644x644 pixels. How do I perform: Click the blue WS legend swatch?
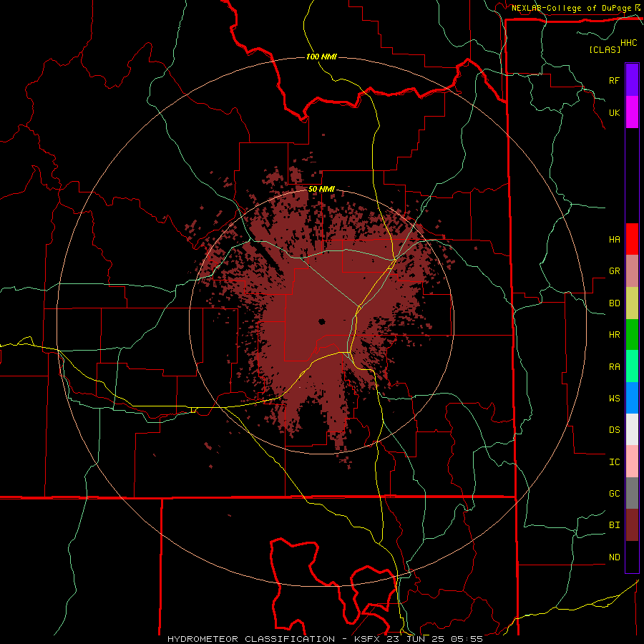632,398
